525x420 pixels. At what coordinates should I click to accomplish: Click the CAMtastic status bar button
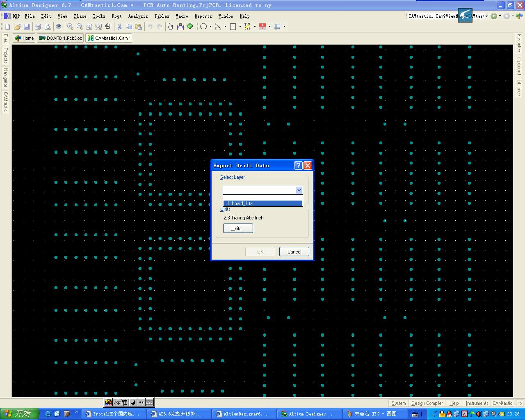(502, 403)
